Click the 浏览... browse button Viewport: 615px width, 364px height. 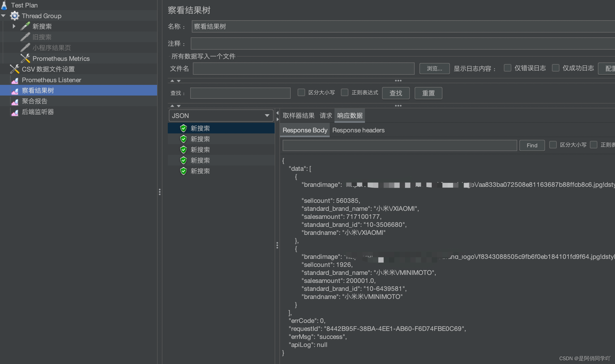point(434,69)
